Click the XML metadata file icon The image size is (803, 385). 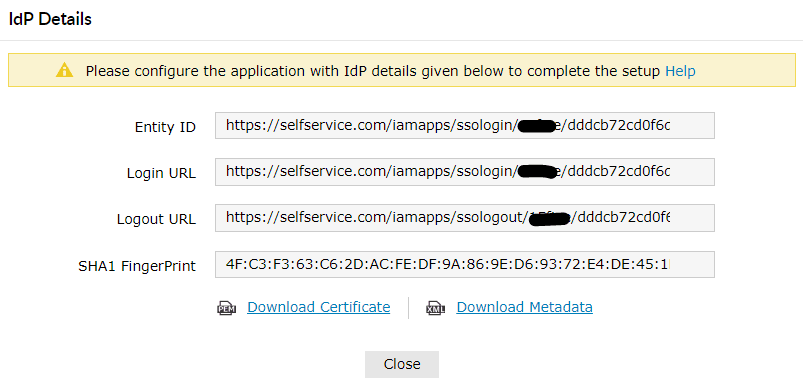(435, 308)
